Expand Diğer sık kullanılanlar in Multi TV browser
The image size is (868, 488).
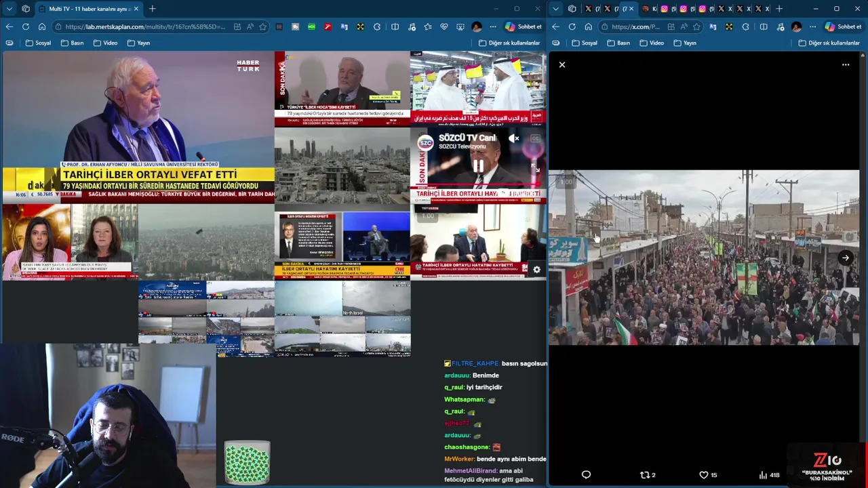click(509, 43)
